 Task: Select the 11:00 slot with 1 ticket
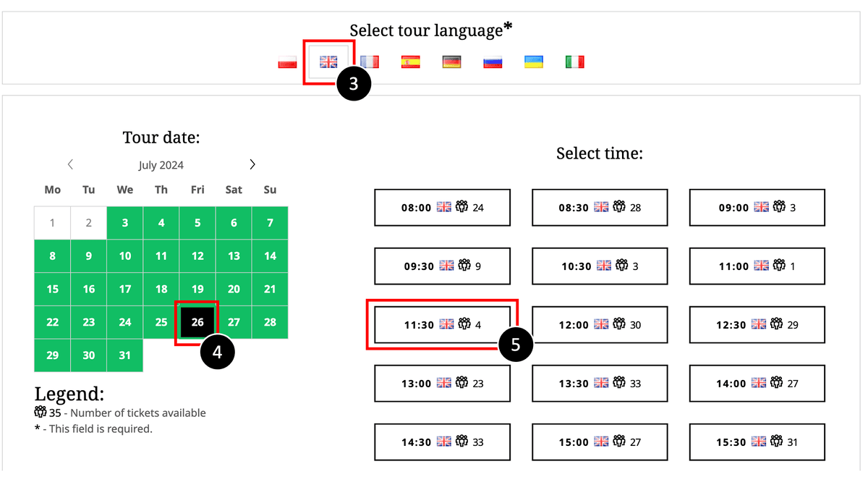coord(757,266)
